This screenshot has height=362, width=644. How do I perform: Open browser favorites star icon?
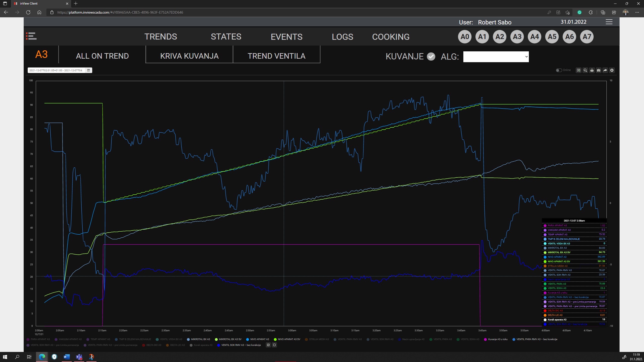[567, 12]
